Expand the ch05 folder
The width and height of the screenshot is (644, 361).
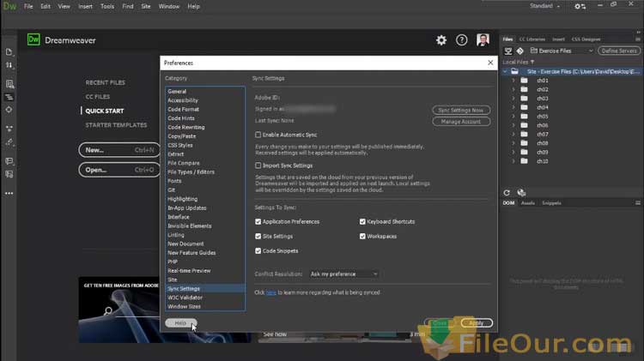tap(513, 117)
